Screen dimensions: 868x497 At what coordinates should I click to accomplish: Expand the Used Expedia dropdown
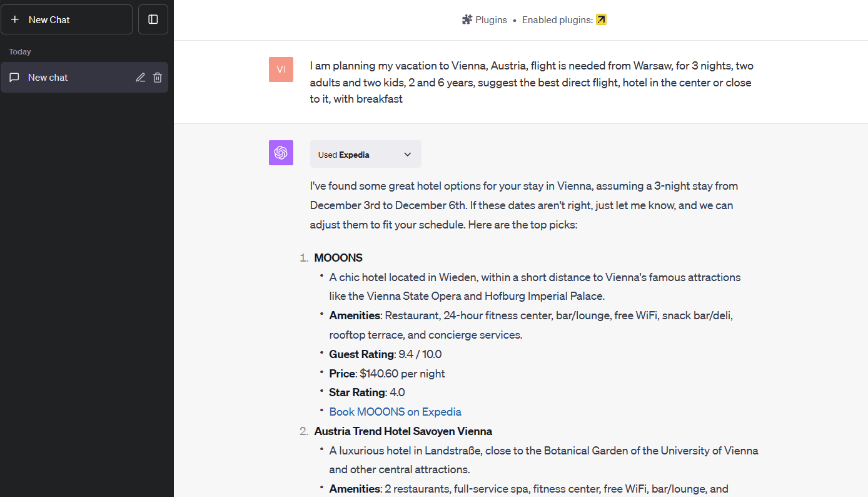pyautogui.click(x=366, y=154)
